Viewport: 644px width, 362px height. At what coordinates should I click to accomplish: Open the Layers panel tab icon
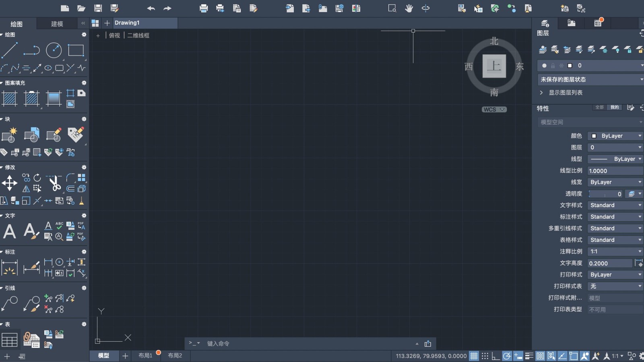pyautogui.click(x=545, y=23)
